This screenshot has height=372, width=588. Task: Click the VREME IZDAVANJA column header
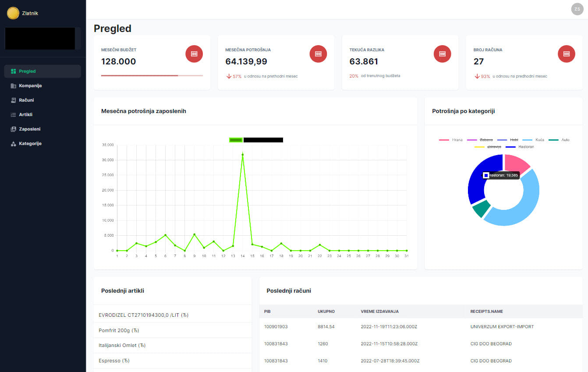(380, 312)
